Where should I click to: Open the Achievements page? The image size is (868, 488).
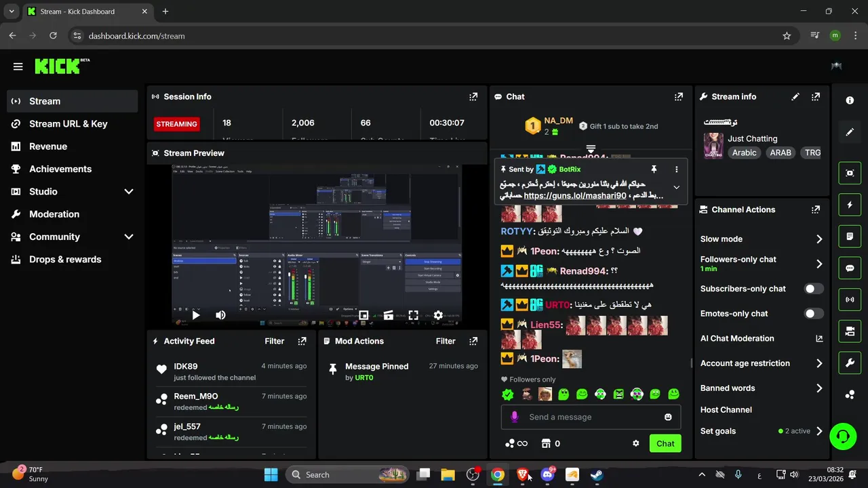(x=73, y=169)
